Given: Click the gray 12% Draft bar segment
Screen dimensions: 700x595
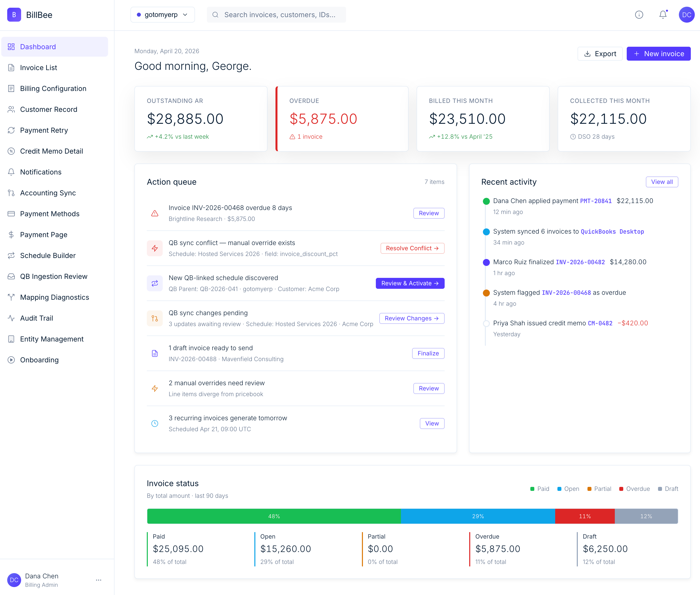Looking at the screenshot, I should pyautogui.click(x=646, y=516).
